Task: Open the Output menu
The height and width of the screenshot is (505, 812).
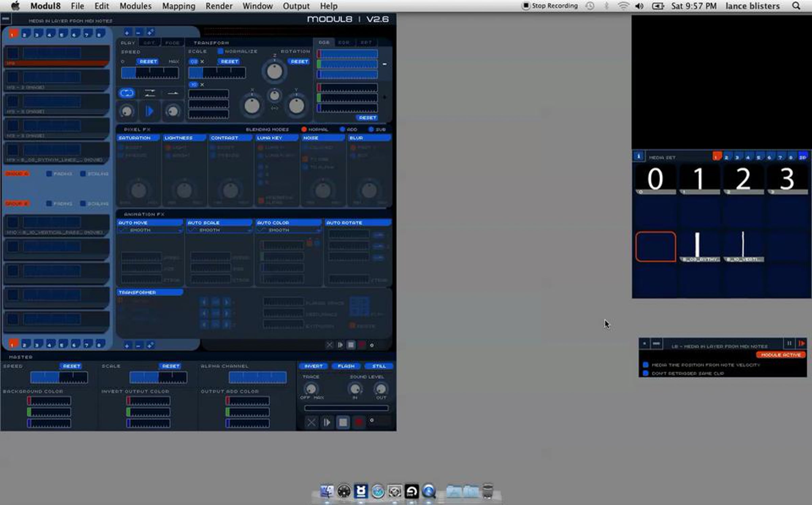Action: point(296,6)
